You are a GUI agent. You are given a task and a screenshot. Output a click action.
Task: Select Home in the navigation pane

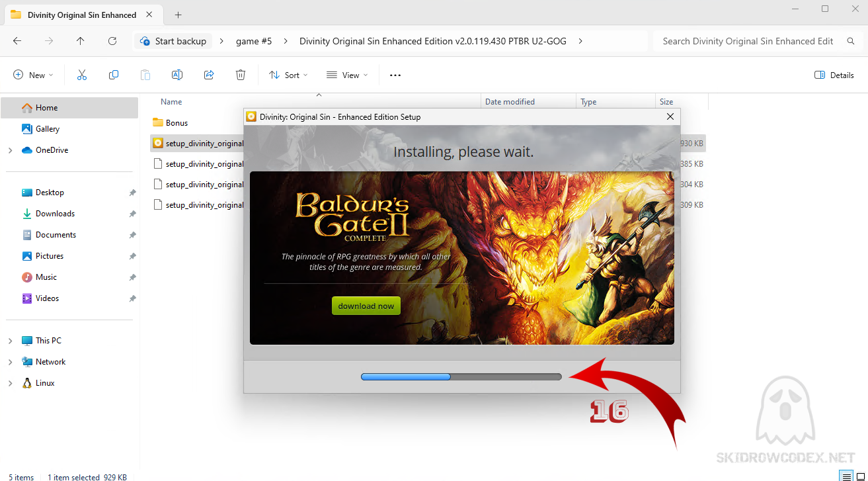(69, 108)
